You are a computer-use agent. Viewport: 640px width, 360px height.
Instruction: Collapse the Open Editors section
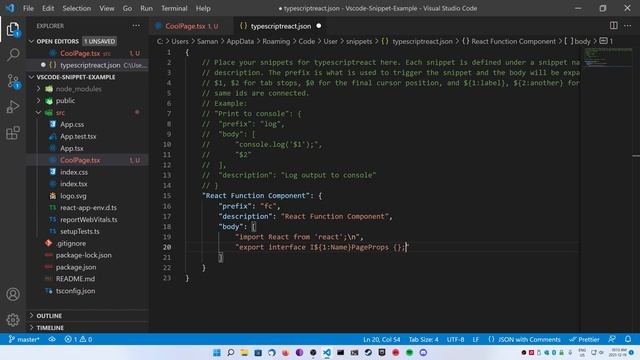31,41
